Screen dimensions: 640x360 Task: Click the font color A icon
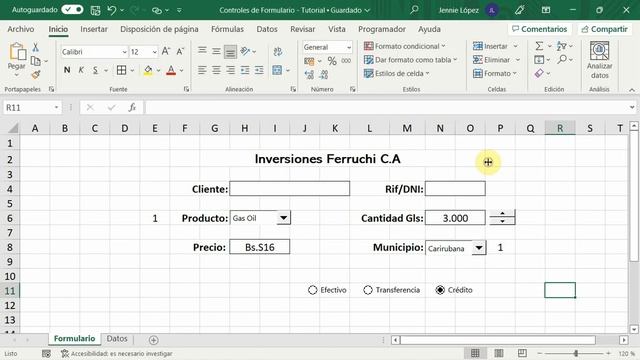click(171, 70)
